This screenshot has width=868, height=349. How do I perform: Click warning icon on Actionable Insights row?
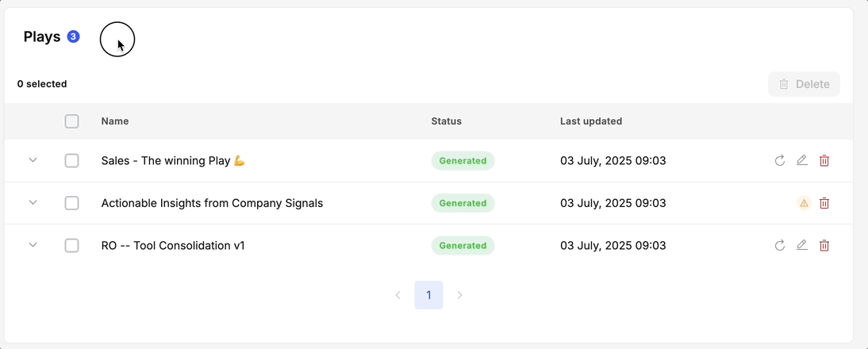point(804,203)
